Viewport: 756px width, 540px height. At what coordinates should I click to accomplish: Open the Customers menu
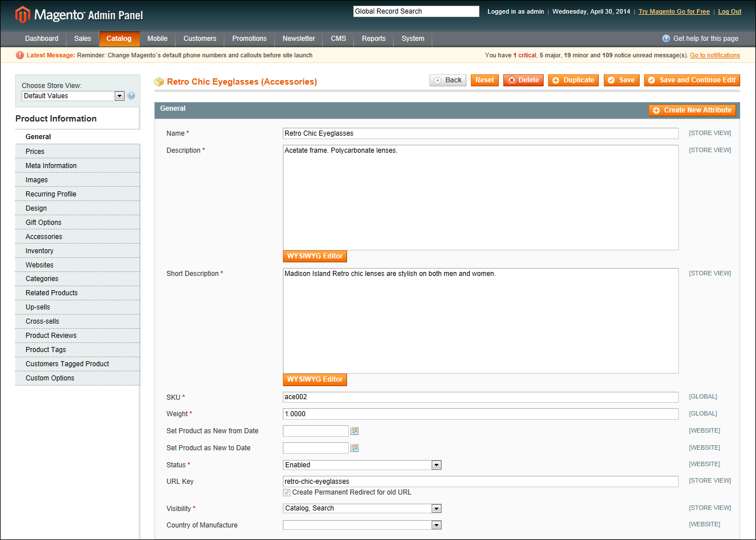point(200,39)
